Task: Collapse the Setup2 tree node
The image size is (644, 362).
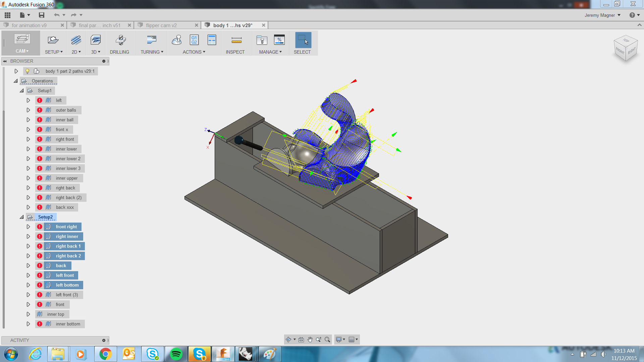Action: [22, 217]
